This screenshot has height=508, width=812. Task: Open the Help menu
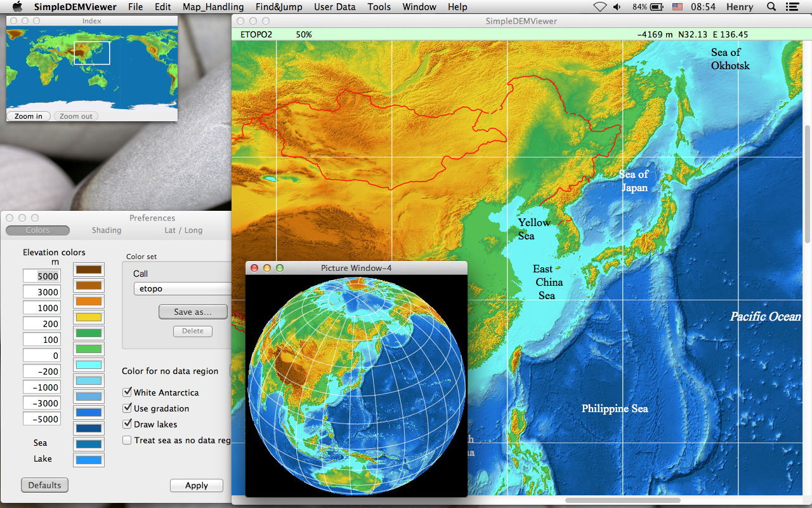[x=457, y=7]
